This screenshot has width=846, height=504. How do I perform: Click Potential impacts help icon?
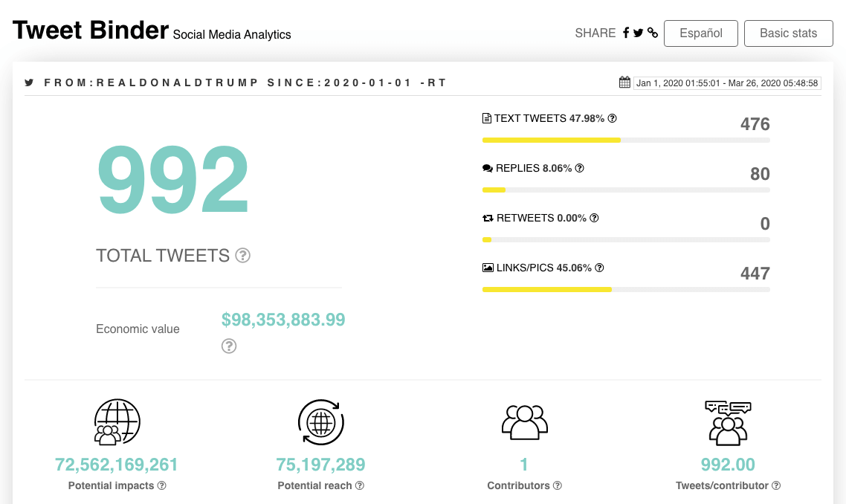coord(162,485)
